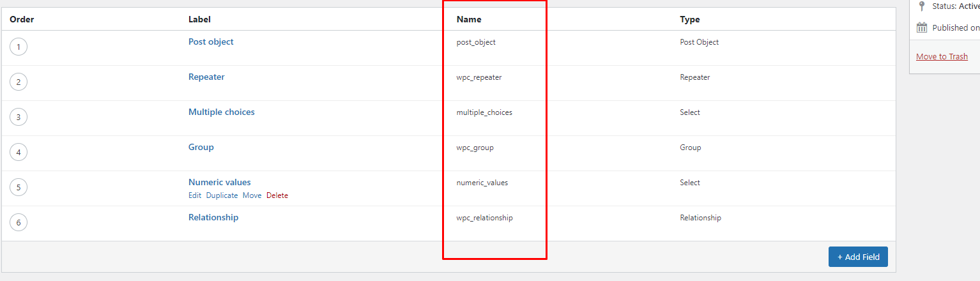Click the Add Field button

(x=857, y=257)
